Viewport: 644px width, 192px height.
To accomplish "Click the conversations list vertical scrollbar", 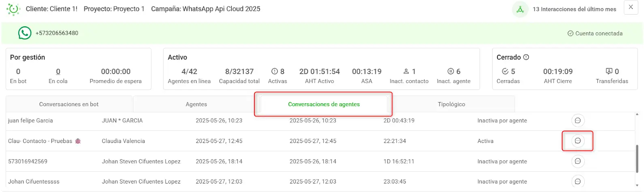I will click(637, 159).
